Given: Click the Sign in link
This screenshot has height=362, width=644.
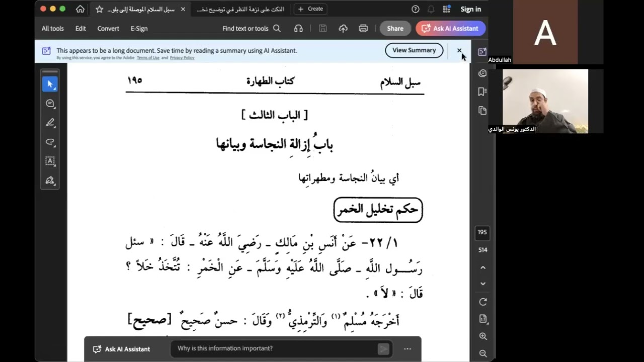Looking at the screenshot, I should coord(471,9).
